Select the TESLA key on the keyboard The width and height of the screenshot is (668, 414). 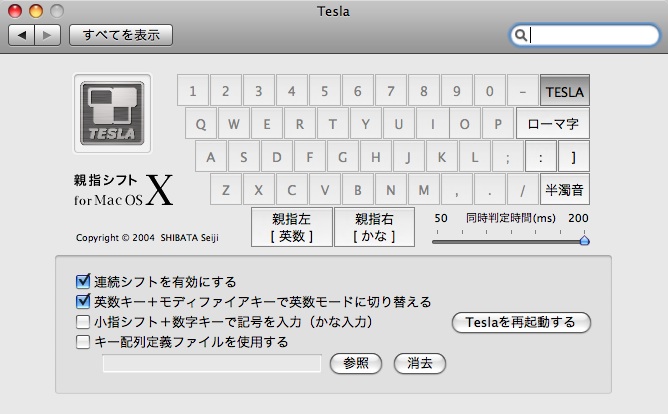(565, 90)
